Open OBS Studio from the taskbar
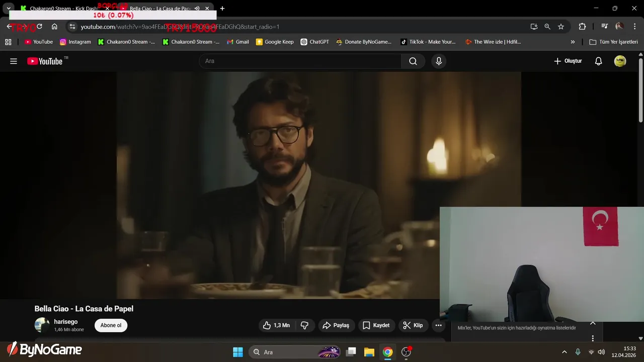644x362 pixels. (x=406, y=352)
